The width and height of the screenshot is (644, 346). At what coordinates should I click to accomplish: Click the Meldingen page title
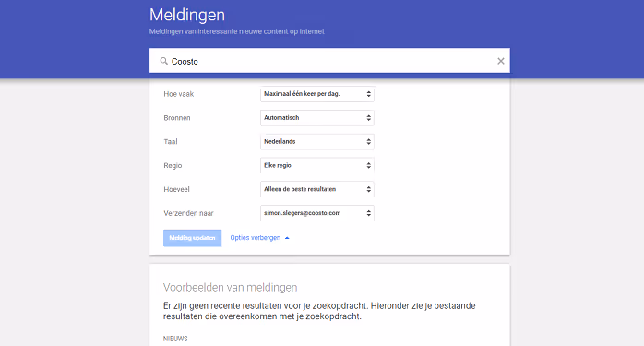[187, 15]
